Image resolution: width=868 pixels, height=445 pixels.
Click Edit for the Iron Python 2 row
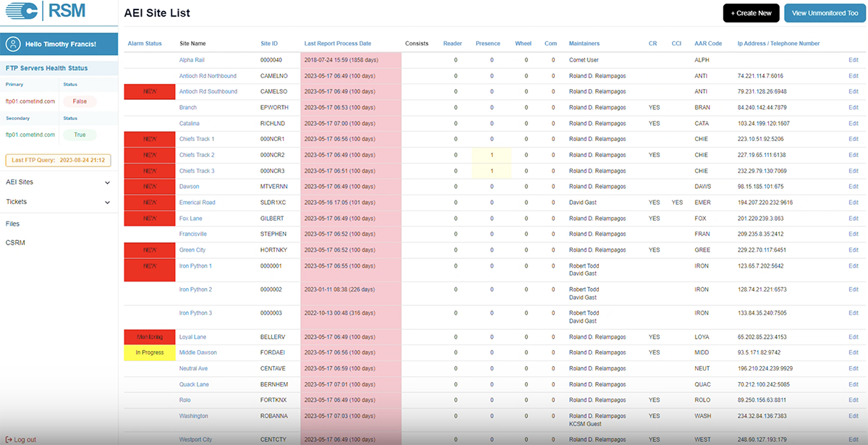[854, 289]
